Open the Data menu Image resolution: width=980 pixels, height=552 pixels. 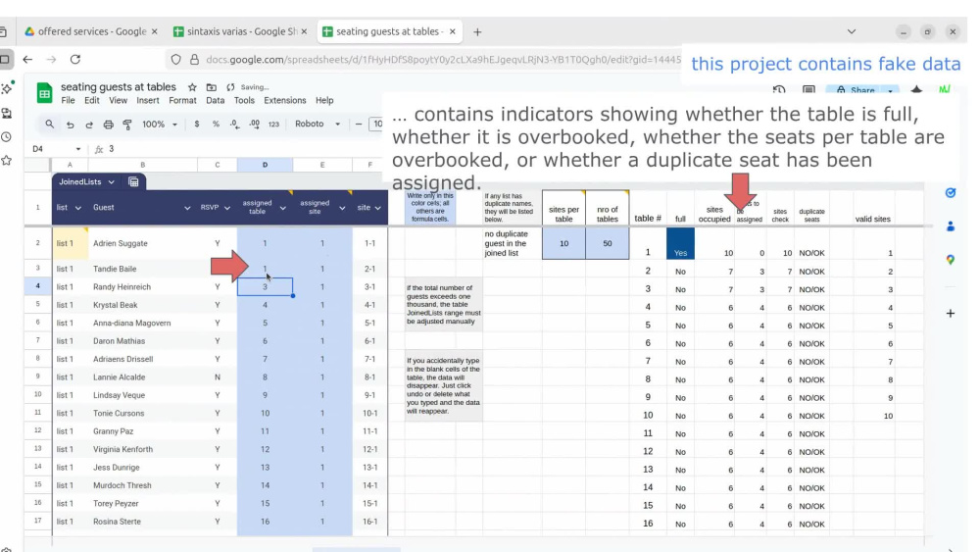tap(215, 100)
